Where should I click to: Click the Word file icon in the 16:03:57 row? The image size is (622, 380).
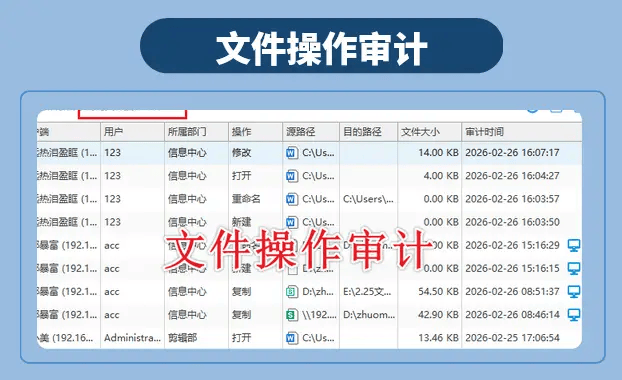tap(292, 199)
